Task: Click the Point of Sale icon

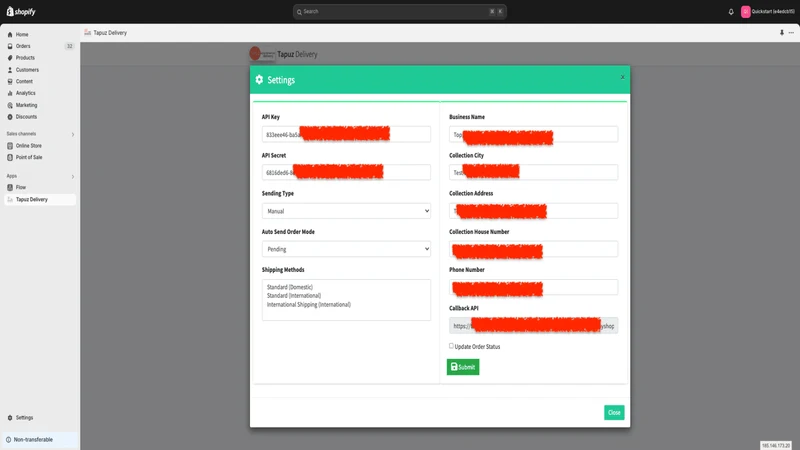Action: [10, 158]
